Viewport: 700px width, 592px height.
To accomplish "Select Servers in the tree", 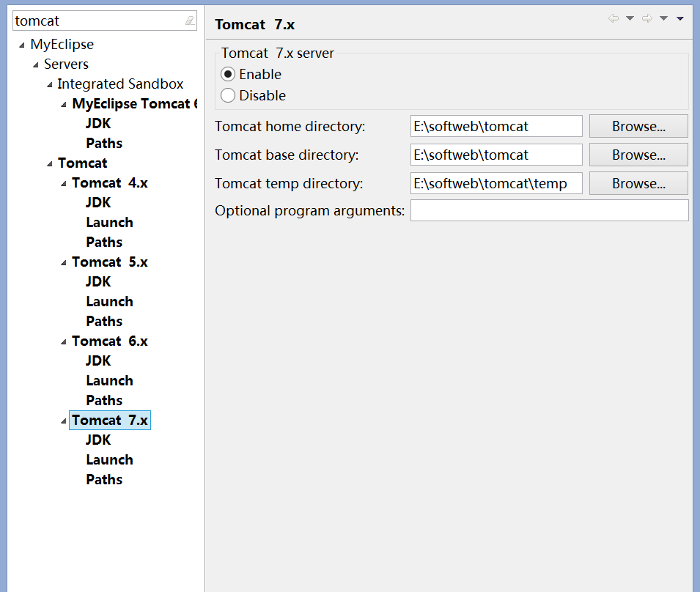I will (66, 64).
